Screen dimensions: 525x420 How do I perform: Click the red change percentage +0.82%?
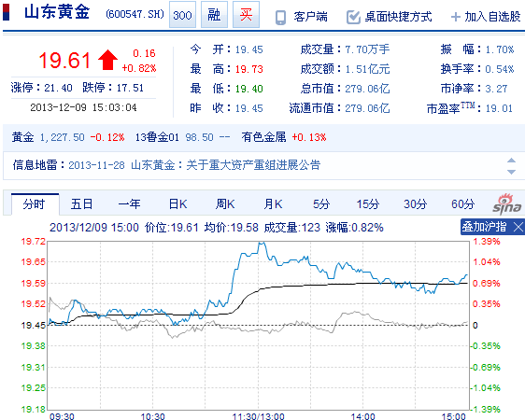point(139,68)
